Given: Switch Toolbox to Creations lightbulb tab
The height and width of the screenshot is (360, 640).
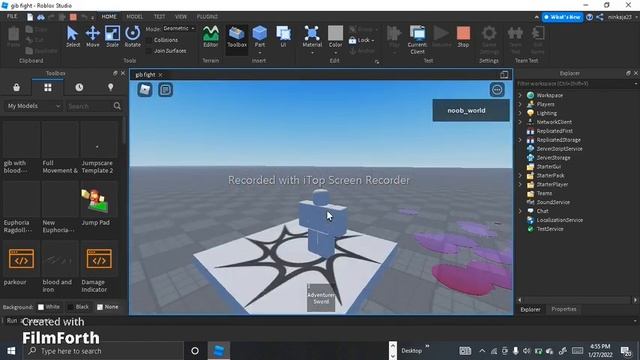Looking at the screenshot, I should (110, 87).
